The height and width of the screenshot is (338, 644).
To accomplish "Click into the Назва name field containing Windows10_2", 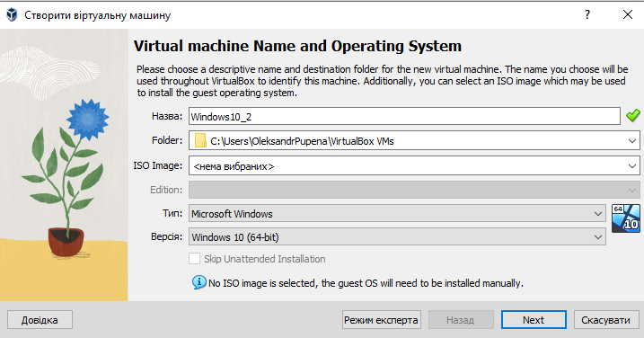I will [x=404, y=116].
